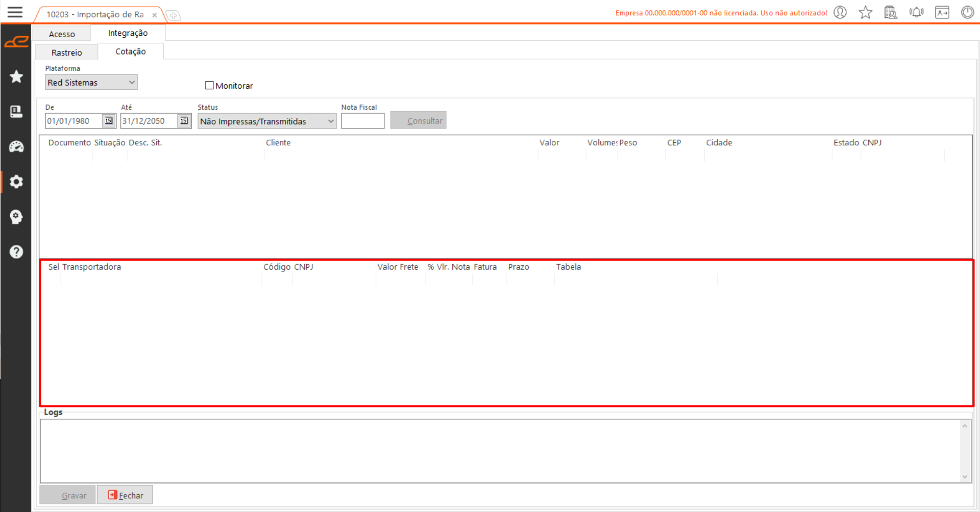Click the help question mark icon
Screen dimensions: 980x512
[16, 252]
